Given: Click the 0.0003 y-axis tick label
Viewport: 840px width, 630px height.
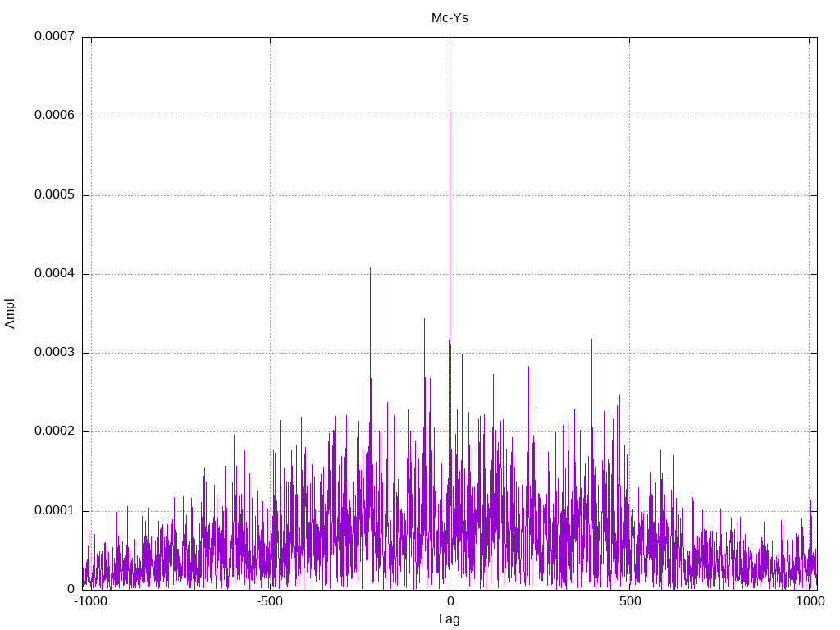Looking at the screenshot, I should [x=54, y=352].
